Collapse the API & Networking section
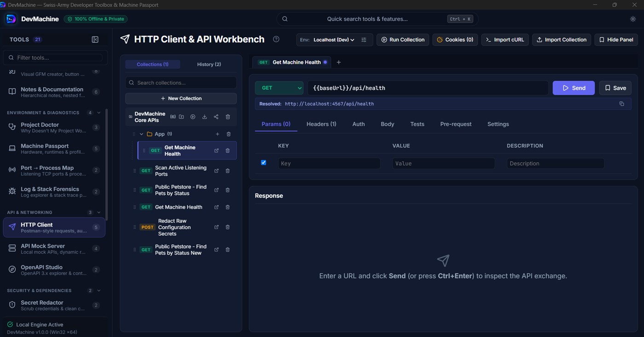The width and height of the screenshot is (644, 337). click(99, 212)
